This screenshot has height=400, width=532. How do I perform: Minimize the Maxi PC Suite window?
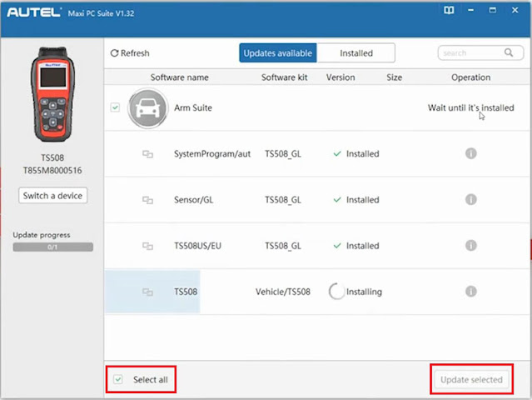[470, 10]
